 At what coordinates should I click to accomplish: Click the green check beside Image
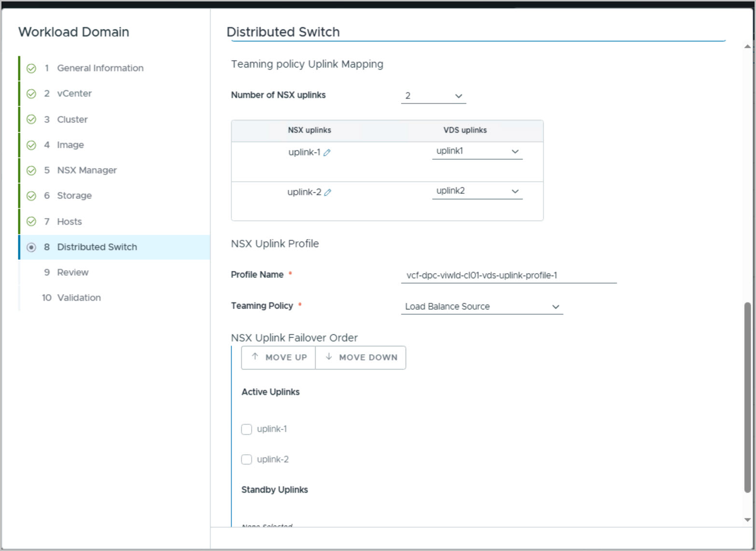point(31,145)
